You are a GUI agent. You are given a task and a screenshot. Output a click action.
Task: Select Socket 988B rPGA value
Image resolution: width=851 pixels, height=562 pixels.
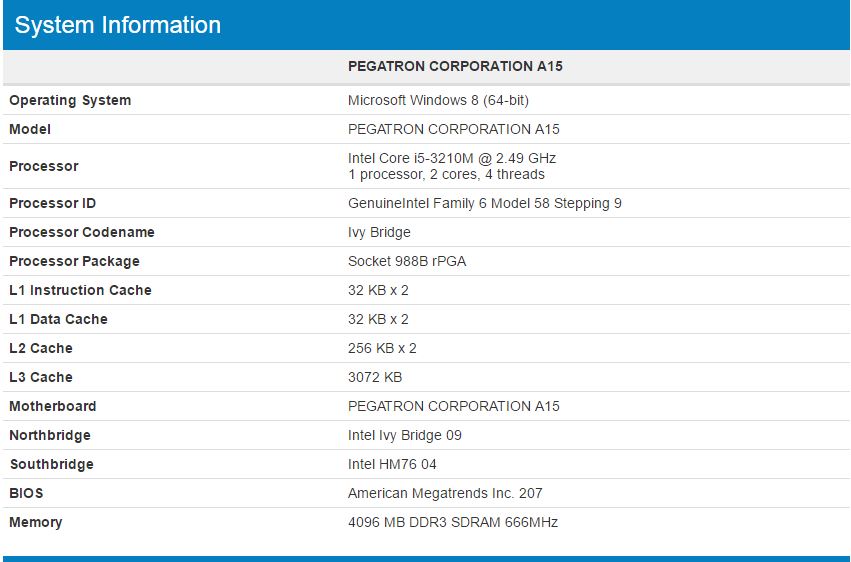tap(407, 261)
